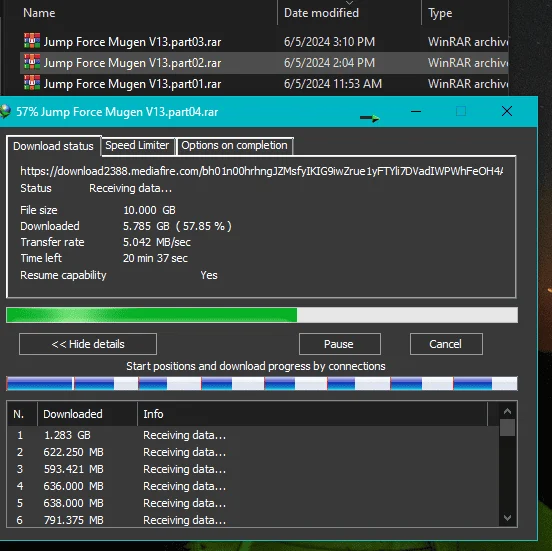
Task: Click WinRAR icon of part02.rar file
Action: point(32,62)
